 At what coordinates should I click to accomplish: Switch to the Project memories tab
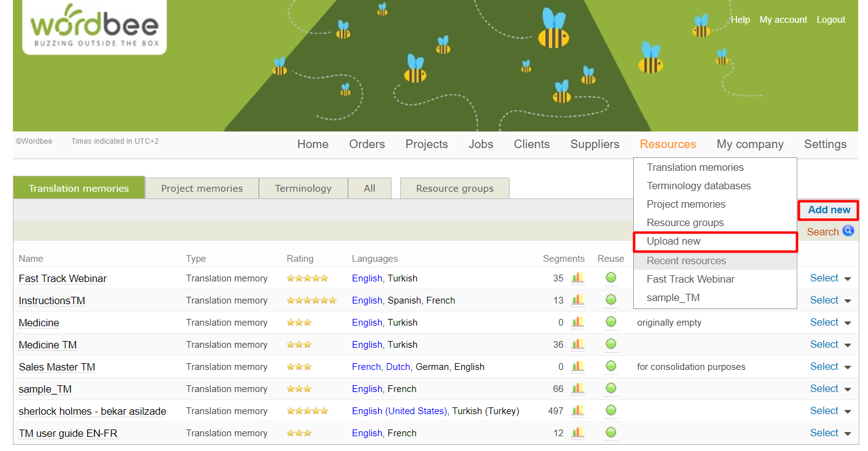point(202,189)
